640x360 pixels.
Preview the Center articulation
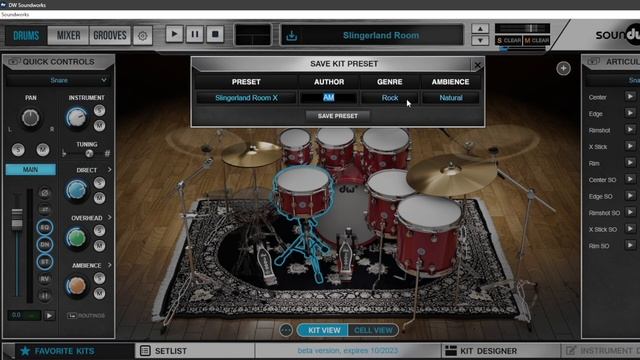[630, 97]
